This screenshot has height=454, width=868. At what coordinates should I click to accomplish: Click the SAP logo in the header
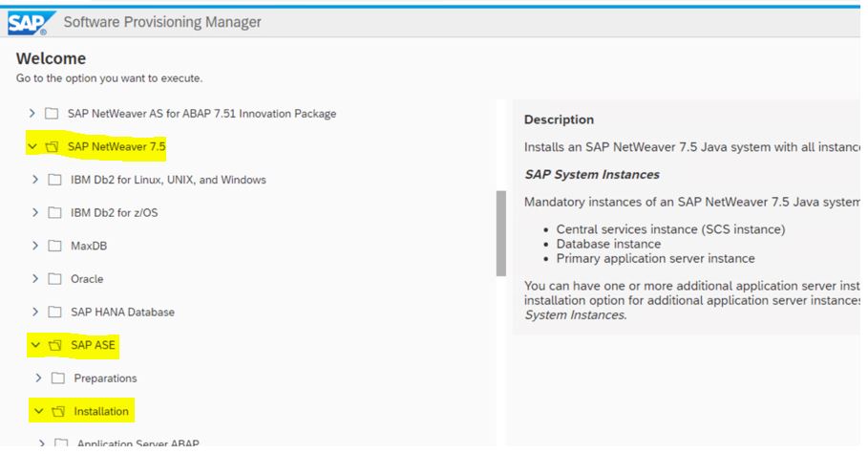[32, 23]
